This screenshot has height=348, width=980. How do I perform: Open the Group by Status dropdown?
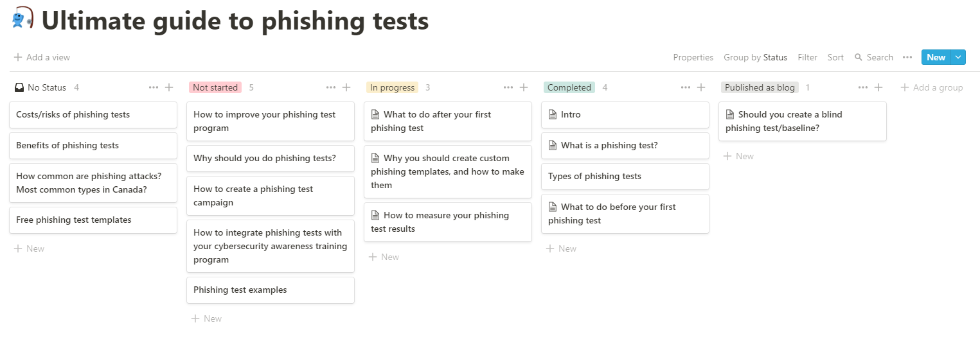[x=755, y=57]
